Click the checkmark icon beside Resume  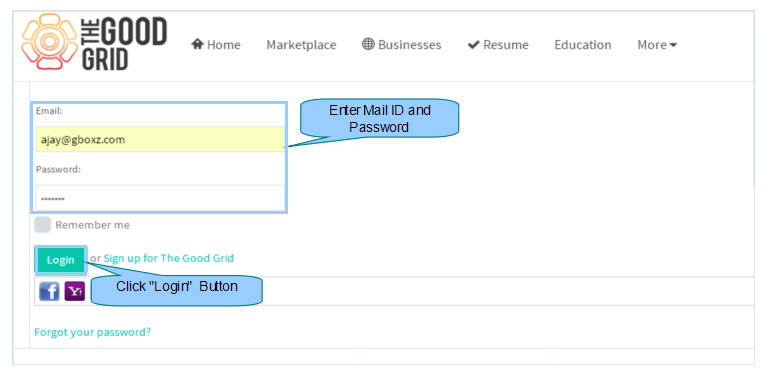click(473, 45)
